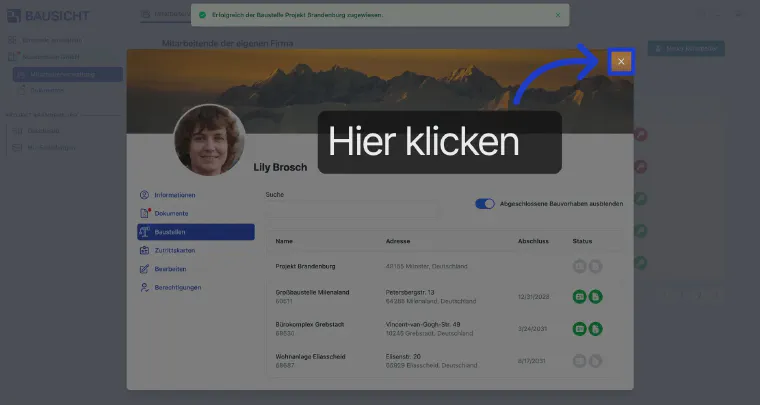The image size is (760, 405).
Task: Click the Name column header
Action: click(284, 241)
